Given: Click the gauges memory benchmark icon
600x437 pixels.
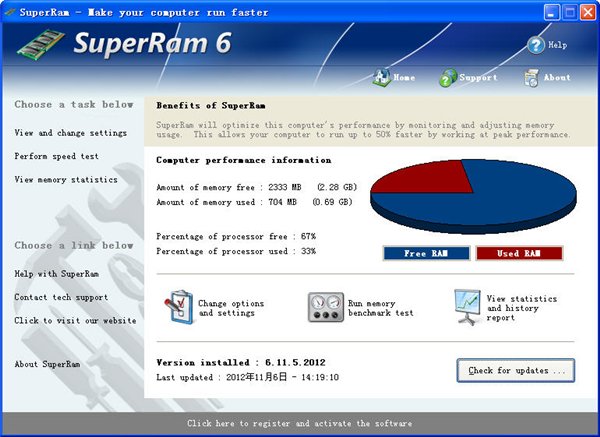Looking at the screenshot, I should (326, 307).
